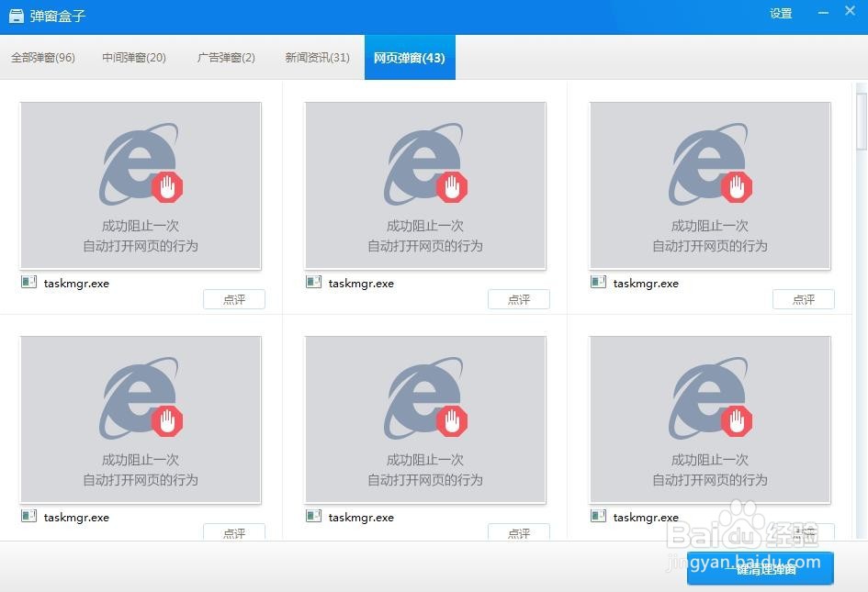Screen dimensions: 868x592
Task: Click red stop-hand badge on bottom-left card
Action: click(167, 421)
